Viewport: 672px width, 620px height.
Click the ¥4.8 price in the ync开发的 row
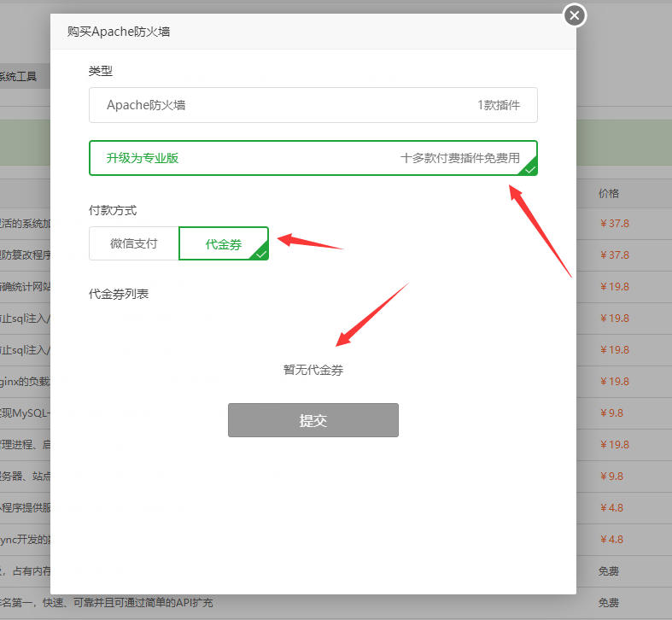pyautogui.click(x=611, y=540)
